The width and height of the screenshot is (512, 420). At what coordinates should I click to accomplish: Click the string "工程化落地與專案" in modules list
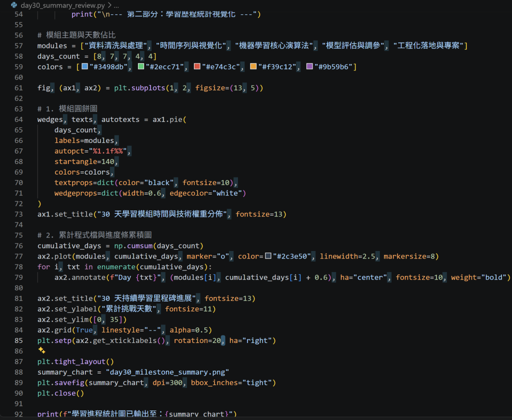428,45
